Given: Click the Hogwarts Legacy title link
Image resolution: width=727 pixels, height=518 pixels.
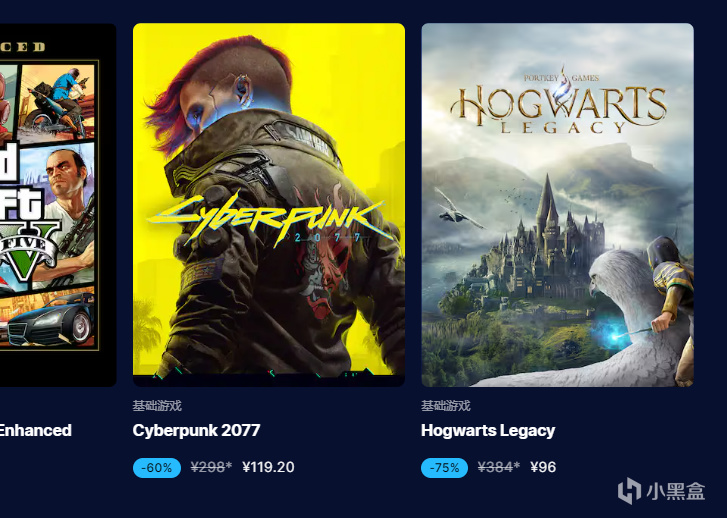Looking at the screenshot, I should coord(488,430).
